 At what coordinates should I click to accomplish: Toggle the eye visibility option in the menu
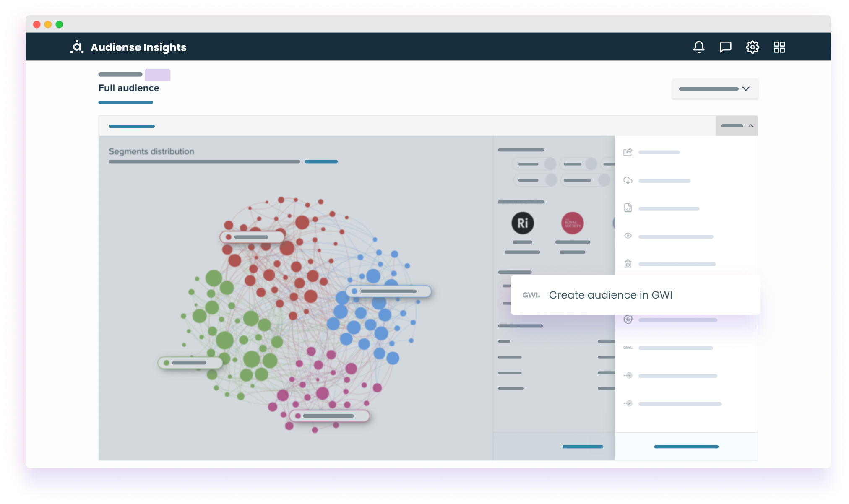click(628, 236)
